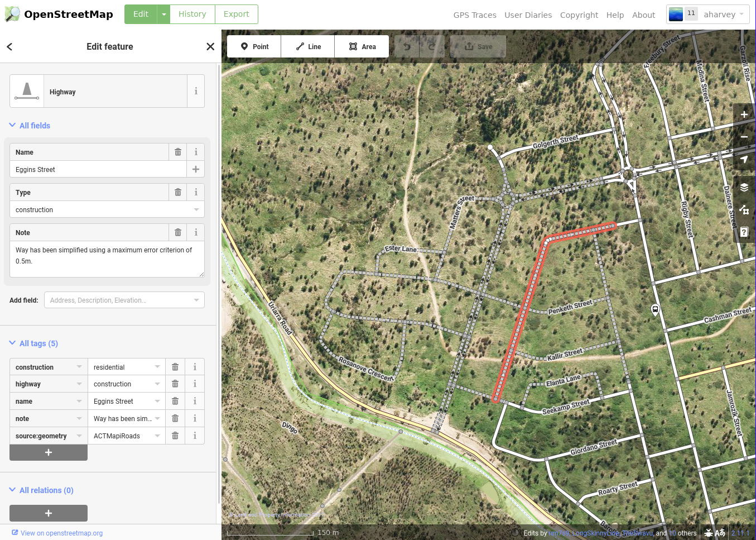Show info for the construction tag
The image size is (756, 540).
click(195, 367)
